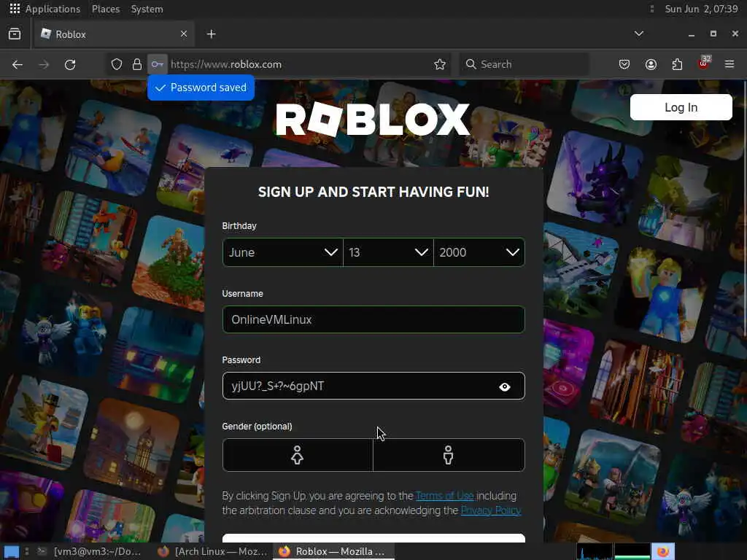The image size is (747, 560).
Task: Open the birthday month dropdown
Action: pyautogui.click(x=282, y=252)
